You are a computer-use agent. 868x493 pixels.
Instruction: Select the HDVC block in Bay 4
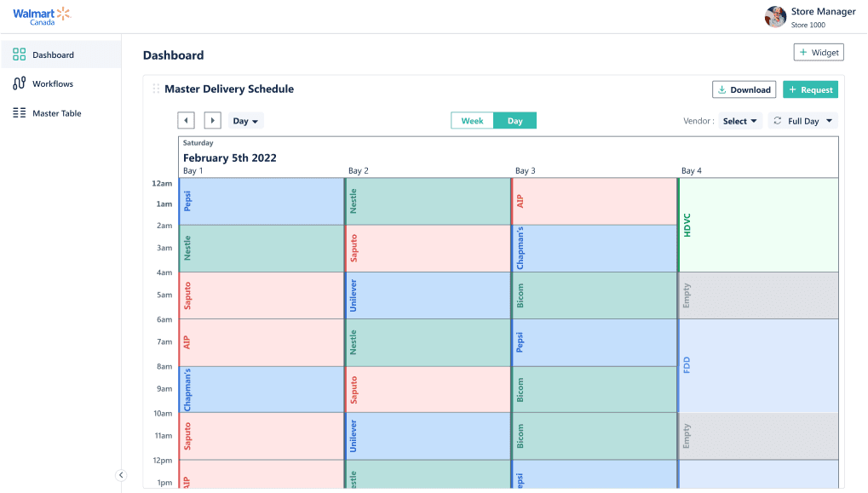[758, 225]
